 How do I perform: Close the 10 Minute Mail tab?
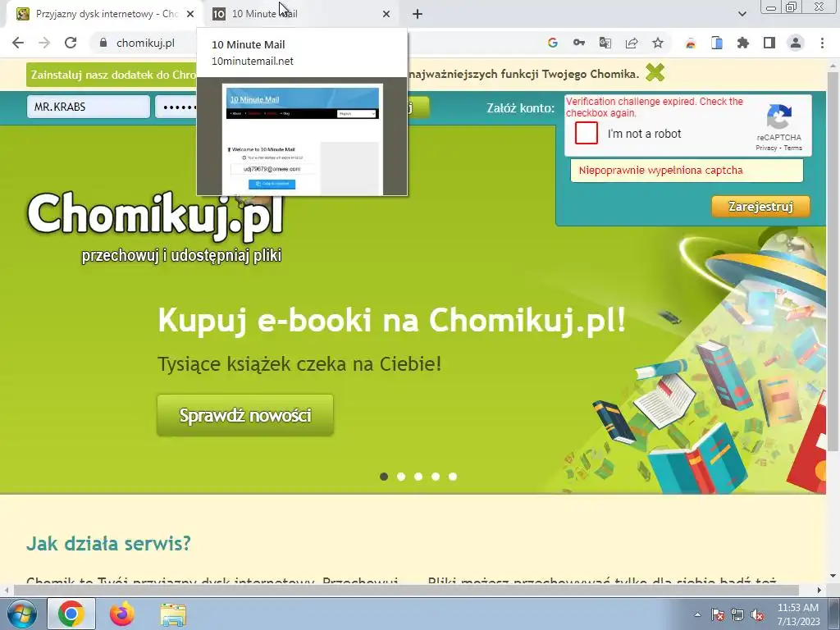point(386,14)
